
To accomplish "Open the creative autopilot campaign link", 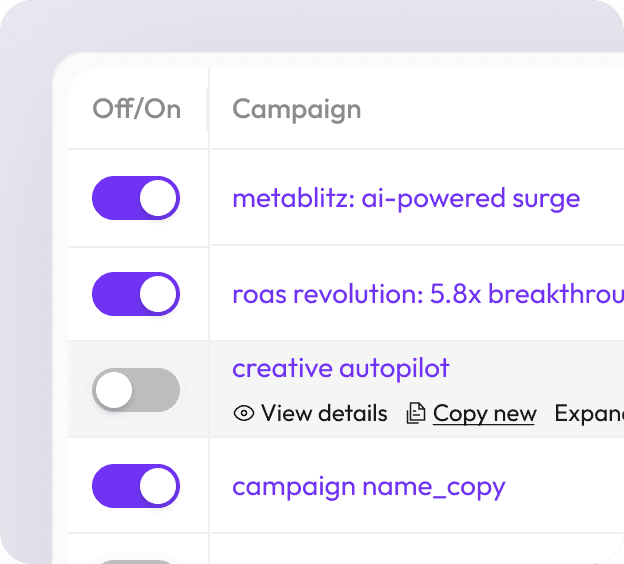I will [341, 369].
